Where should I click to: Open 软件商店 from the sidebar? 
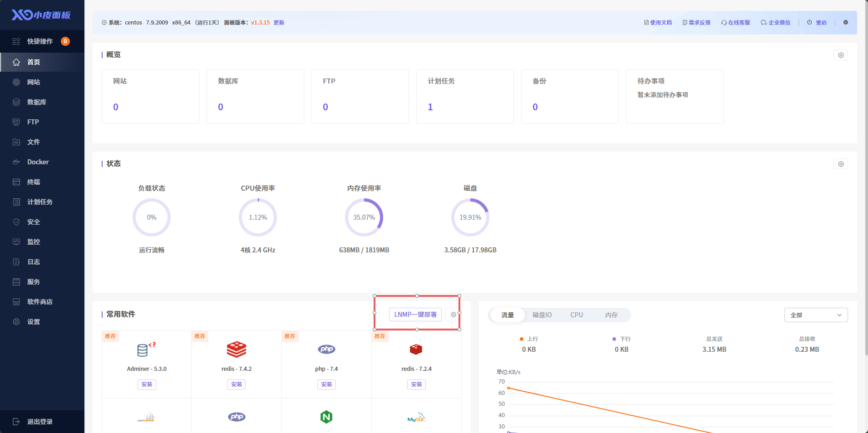pyautogui.click(x=40, y=302)
